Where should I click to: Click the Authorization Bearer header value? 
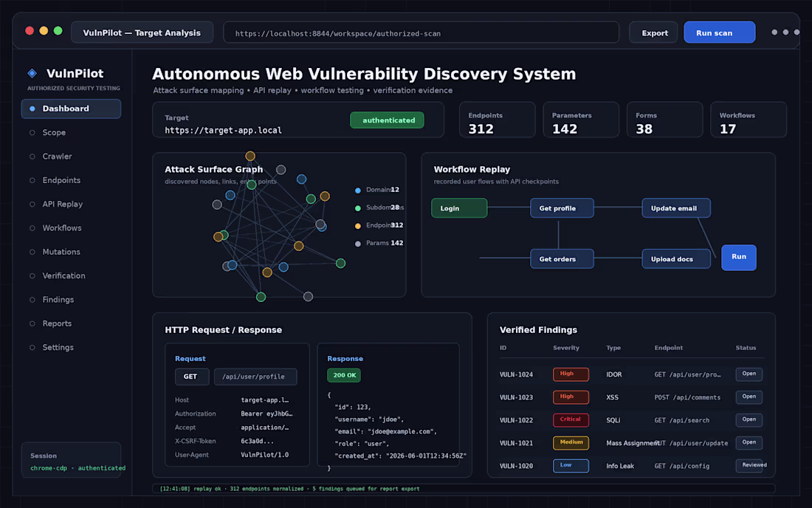(266, 413)
